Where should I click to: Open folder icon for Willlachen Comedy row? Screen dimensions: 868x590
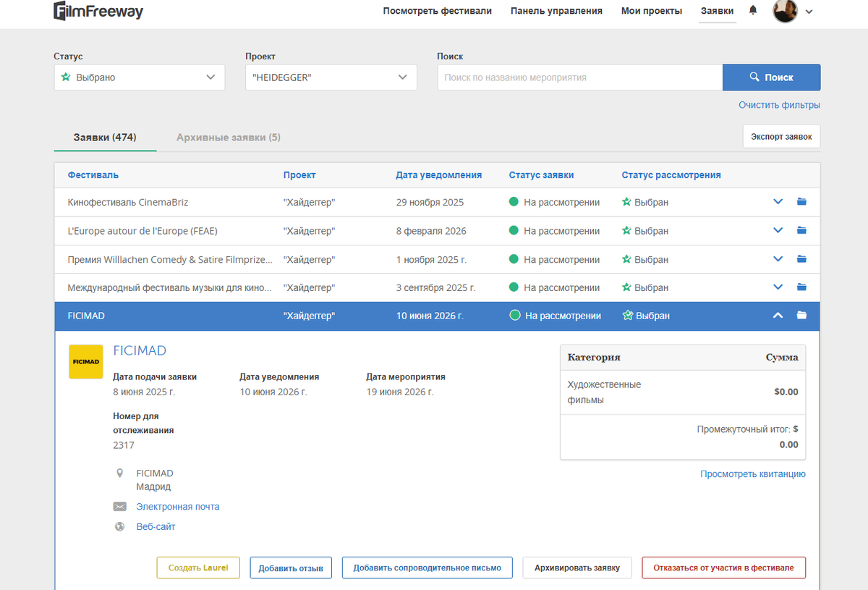[x=801, y=258]
